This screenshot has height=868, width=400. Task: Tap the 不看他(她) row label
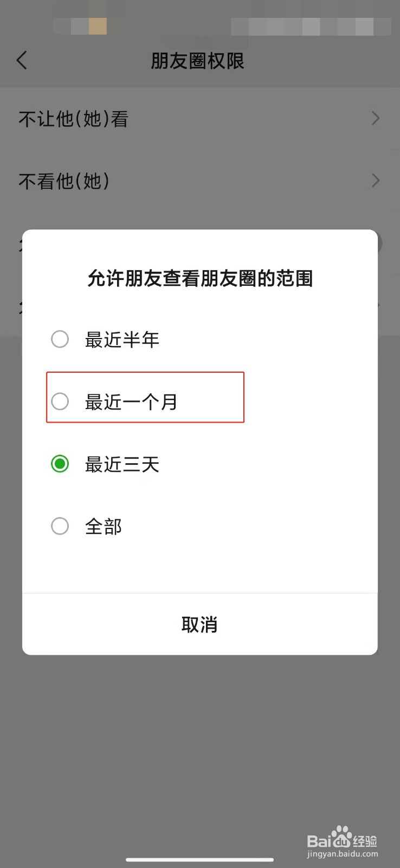(x=64, y=181)
